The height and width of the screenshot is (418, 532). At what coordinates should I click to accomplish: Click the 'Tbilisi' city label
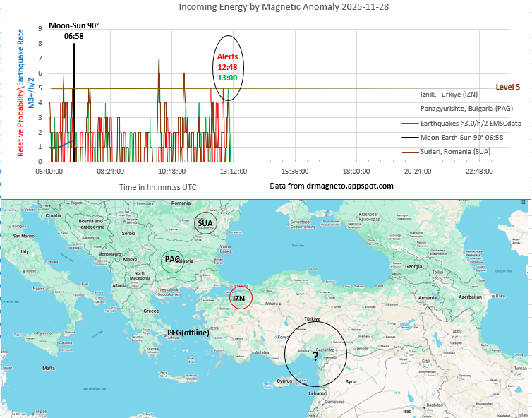437,273
